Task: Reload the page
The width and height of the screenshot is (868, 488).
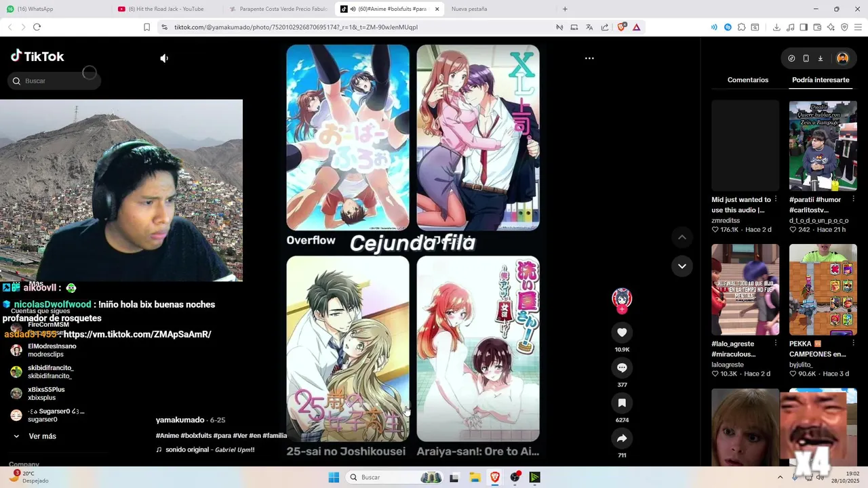Action: point(37,27)
